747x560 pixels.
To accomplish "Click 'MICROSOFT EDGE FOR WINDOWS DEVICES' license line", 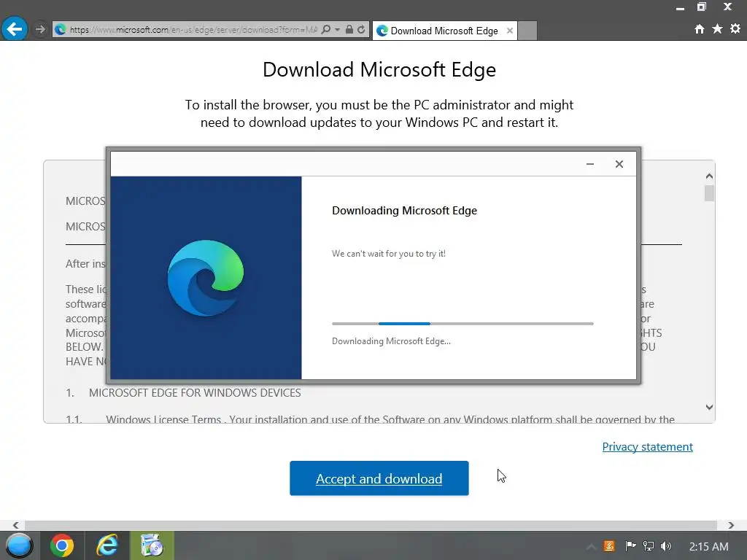I will click(195, 393).
